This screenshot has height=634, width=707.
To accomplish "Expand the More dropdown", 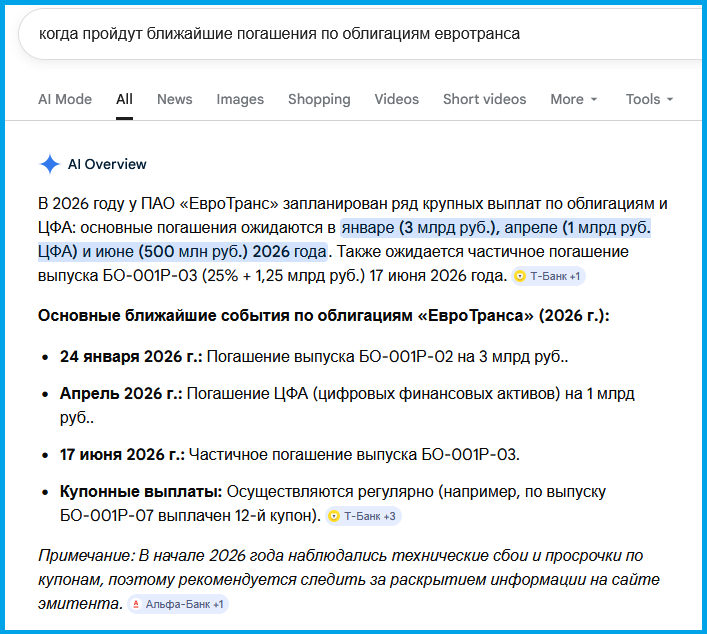I will [x=574, y=99].
